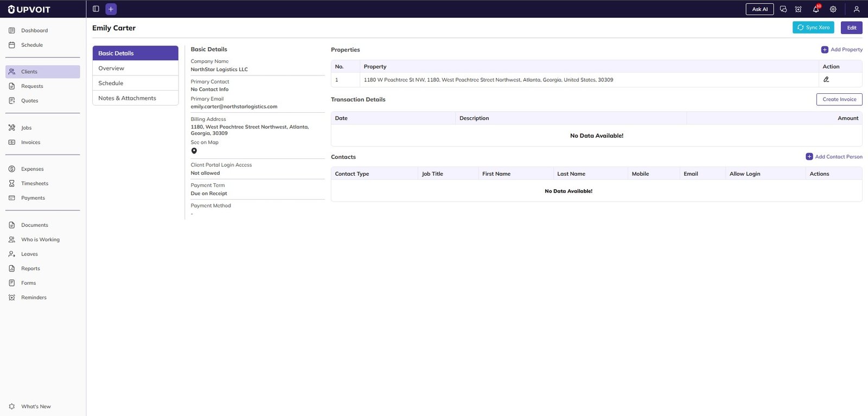868x416 pixels.
Task: Click the Emily Carter page title
Action: (114, 28)
